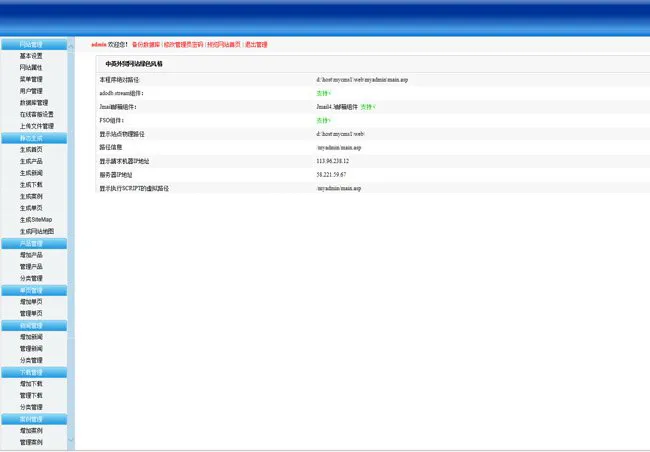Click 生成产品
Viewport: 650px width, 452px height.
click(31, 161)
